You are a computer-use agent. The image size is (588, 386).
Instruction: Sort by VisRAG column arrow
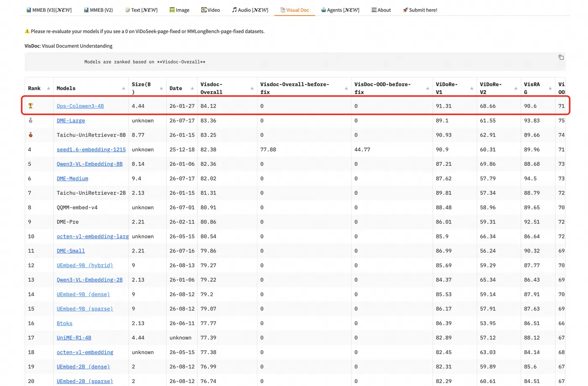pyautogui.click(x=550, y=88)
